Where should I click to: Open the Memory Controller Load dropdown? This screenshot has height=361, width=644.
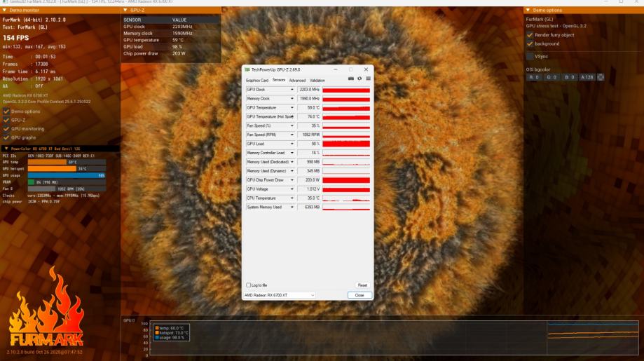[292, 153]
